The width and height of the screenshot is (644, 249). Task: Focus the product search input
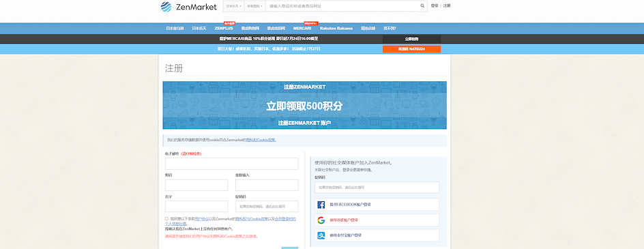pos(342,6)
